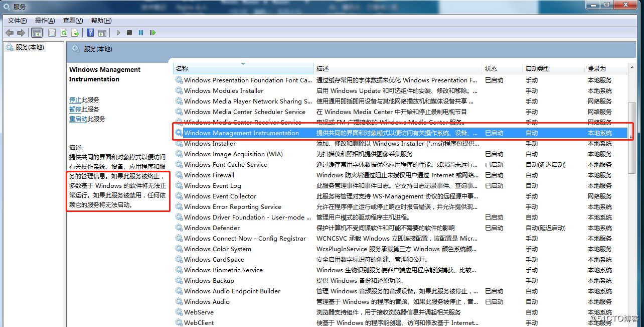Select the Windows Firewall service row
Screen dimensions: 644x327
coord(209,175)
